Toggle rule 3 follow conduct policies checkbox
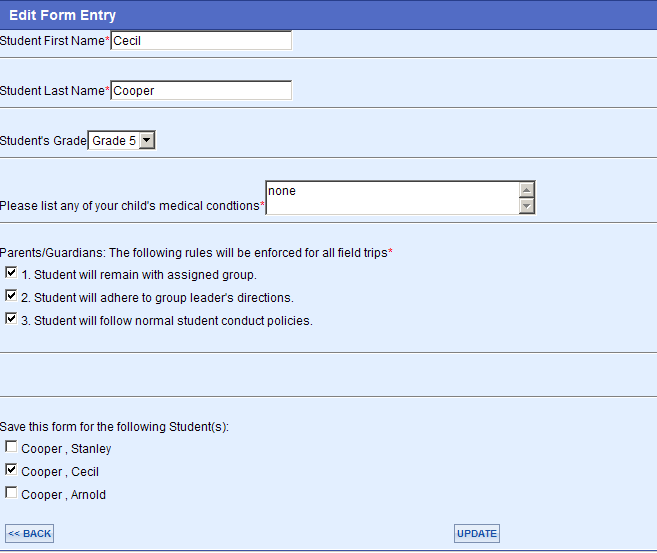The width and height of the screenshot is (657, 553). pos(11,319)
